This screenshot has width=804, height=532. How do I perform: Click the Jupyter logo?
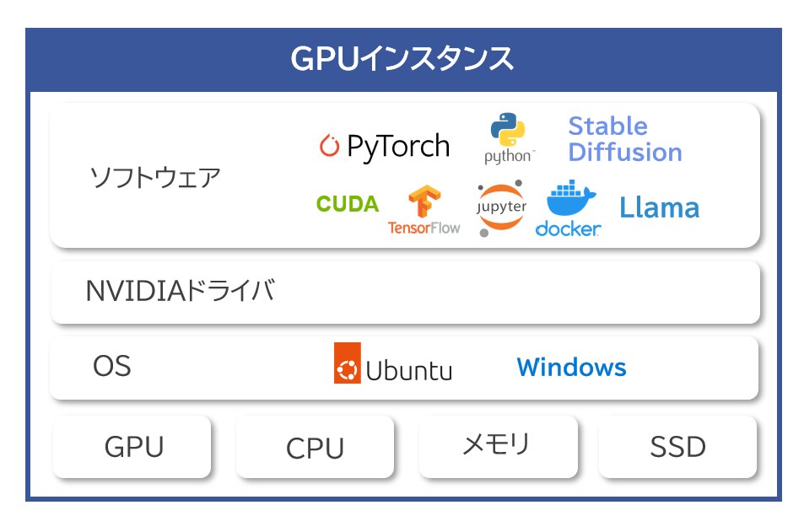click(x=500, y=208)
